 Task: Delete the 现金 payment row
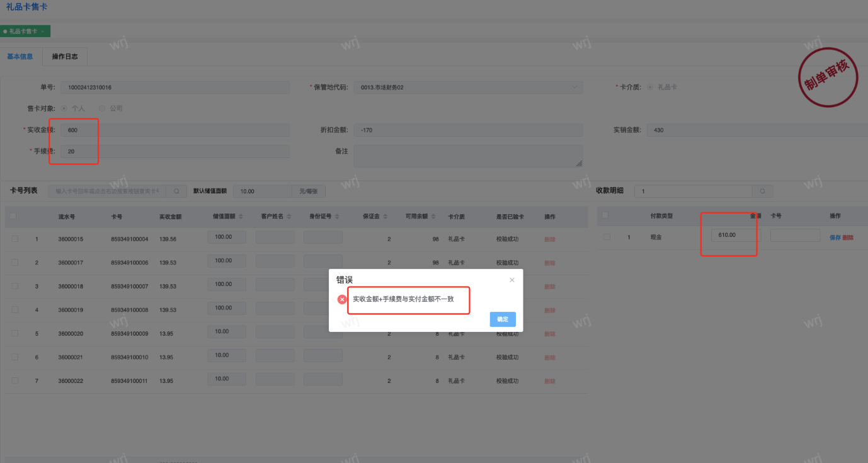(848, 237)
